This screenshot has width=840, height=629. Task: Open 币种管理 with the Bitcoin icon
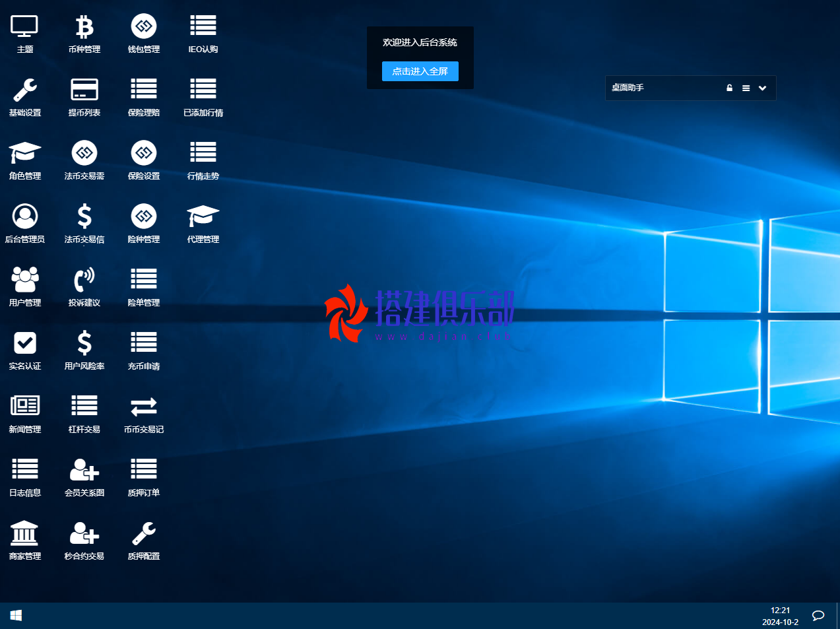tap(84, 33)
